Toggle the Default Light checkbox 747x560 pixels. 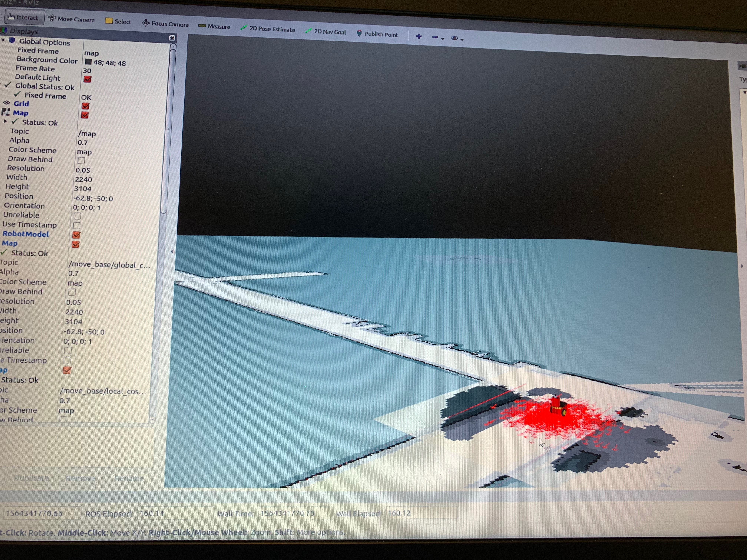pos(87,79)
